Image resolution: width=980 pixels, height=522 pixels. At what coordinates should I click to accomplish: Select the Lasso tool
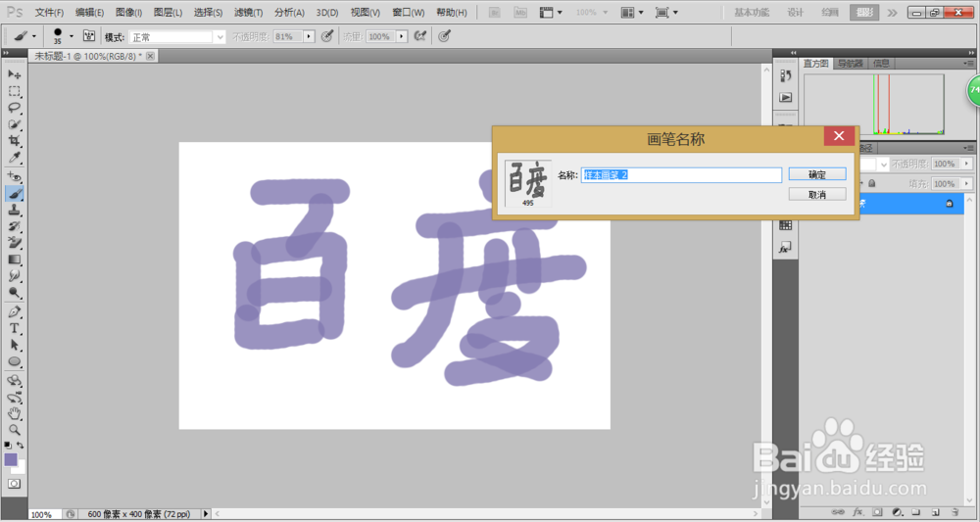(14, 108)
